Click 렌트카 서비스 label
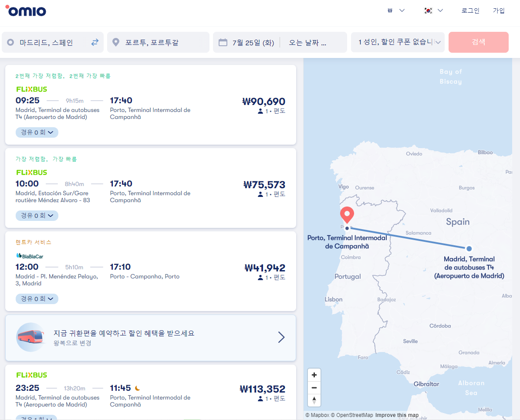This screenshot has width=520, height=420. pos(33,242)
